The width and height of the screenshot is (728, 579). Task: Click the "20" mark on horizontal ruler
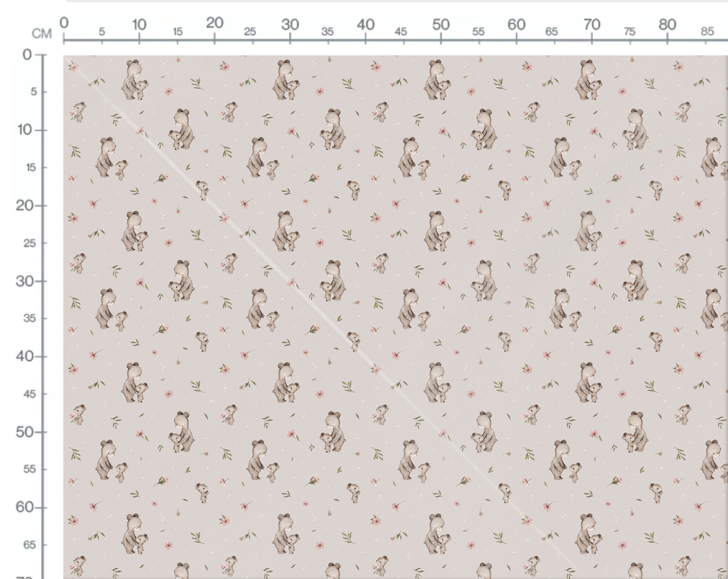(x=214, y=23)
